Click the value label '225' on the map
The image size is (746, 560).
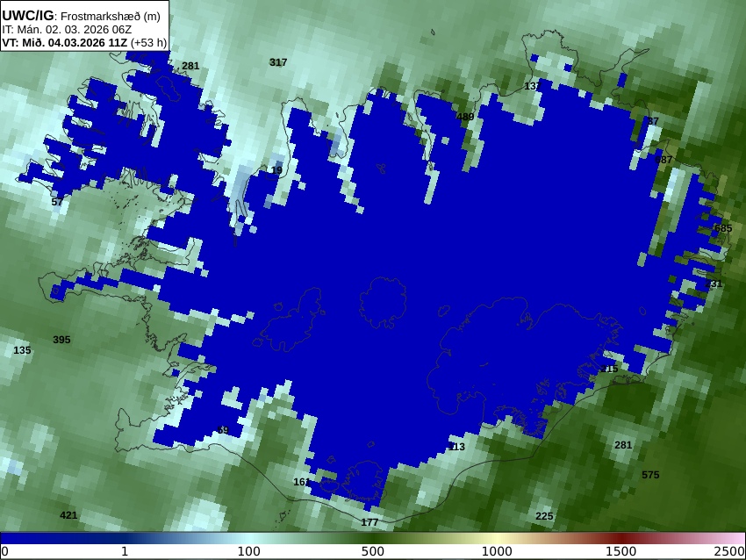(x=544, y=516)
